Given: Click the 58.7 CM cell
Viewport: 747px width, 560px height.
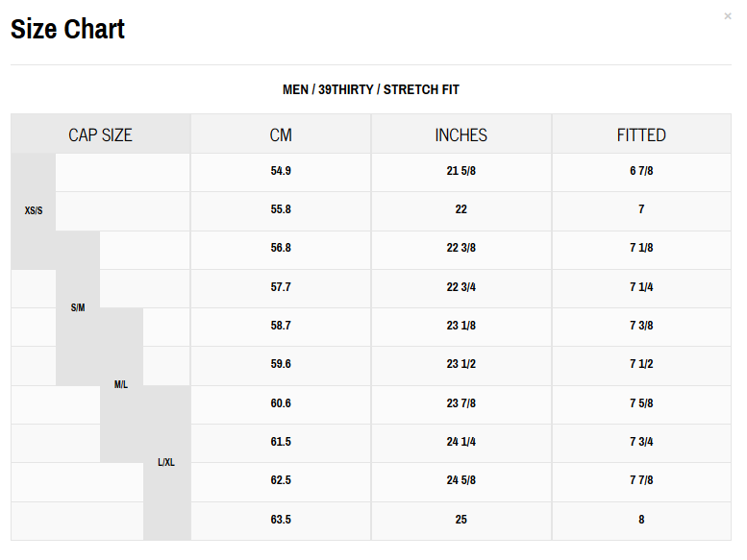Looking at the screenshot, I should (x=281, y=326).
